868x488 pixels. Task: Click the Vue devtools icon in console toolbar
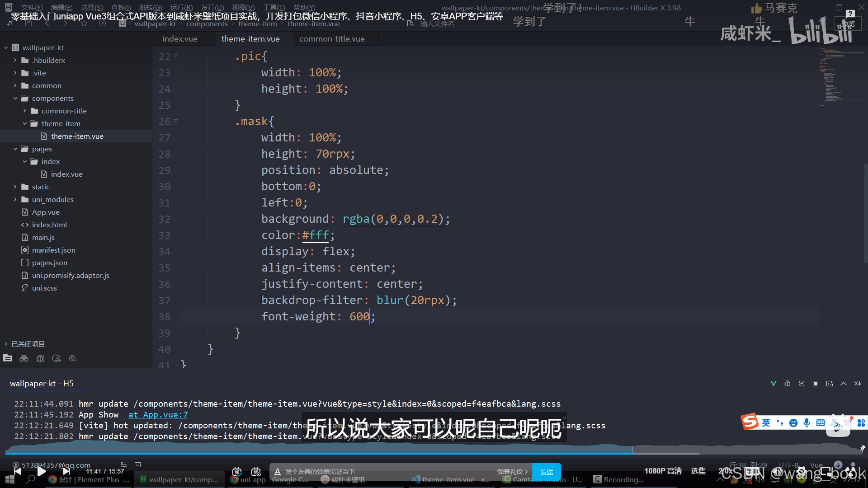pos(773,384)
